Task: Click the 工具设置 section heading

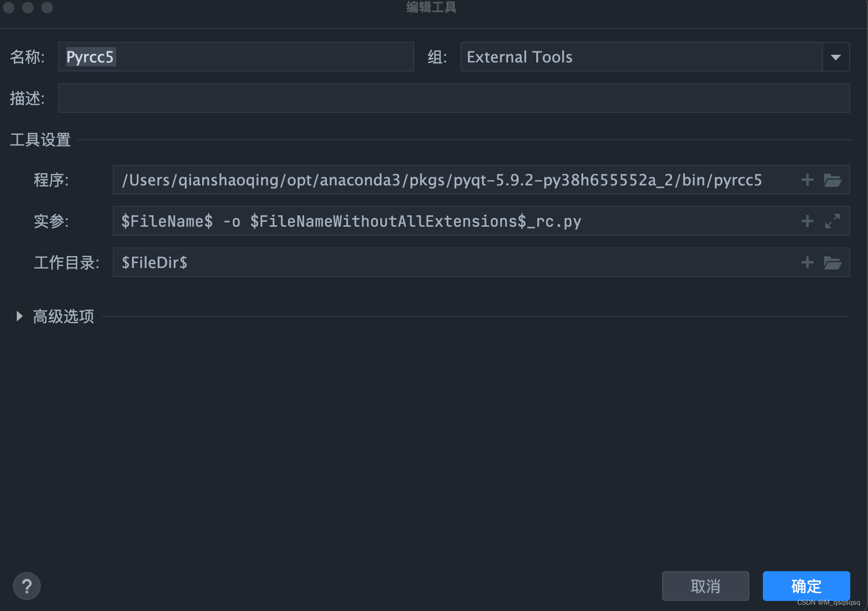Action: coord(40,140)
